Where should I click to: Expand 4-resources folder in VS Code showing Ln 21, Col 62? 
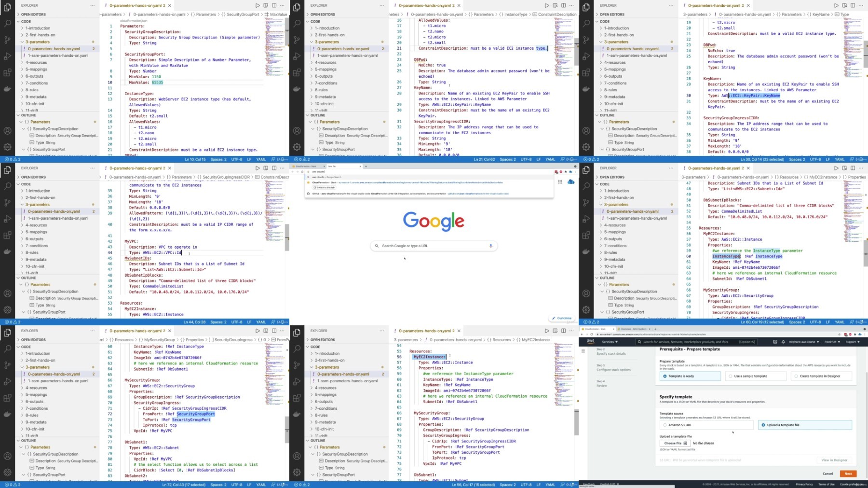[x=346, y=62]
